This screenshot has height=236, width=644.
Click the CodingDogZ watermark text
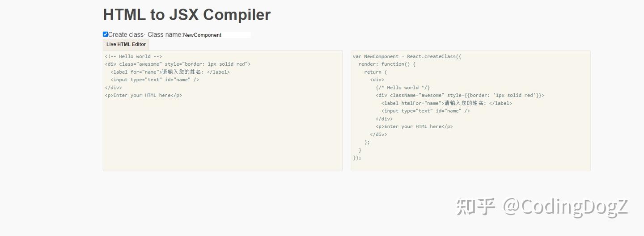[566, 207]
